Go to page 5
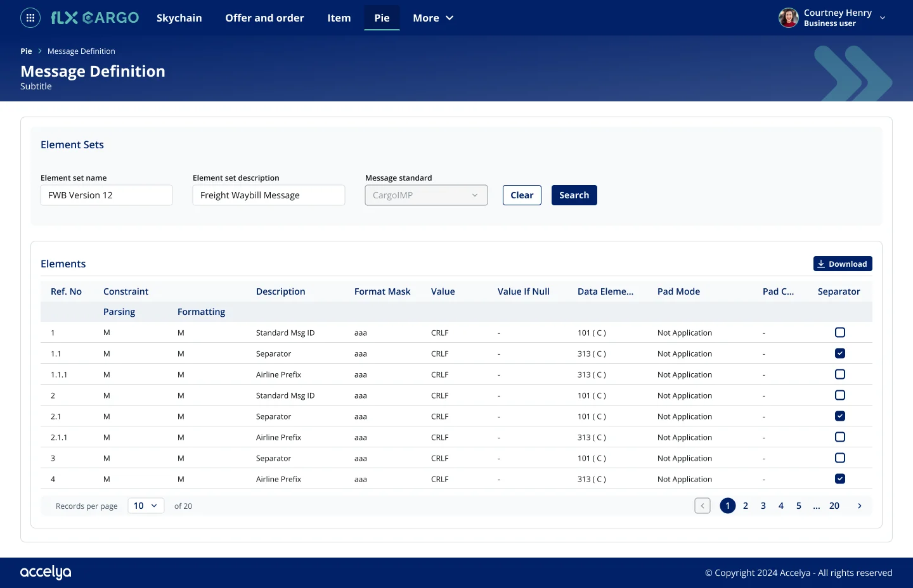Image resolution: width=913 pixels, height=588 pixels. [799, 506]
